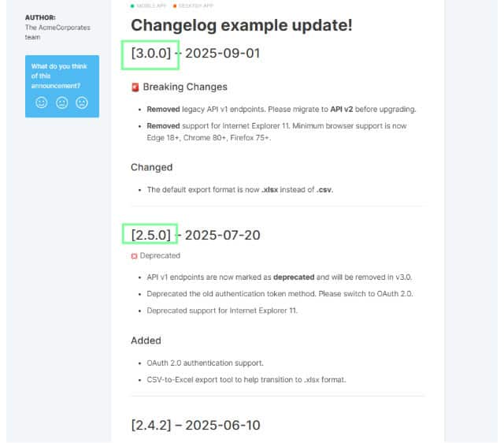This screenshot has height=443, width=504.
Task: Click the [2.4.2] – 2025-06-10 heading
Action: point(196,425)
